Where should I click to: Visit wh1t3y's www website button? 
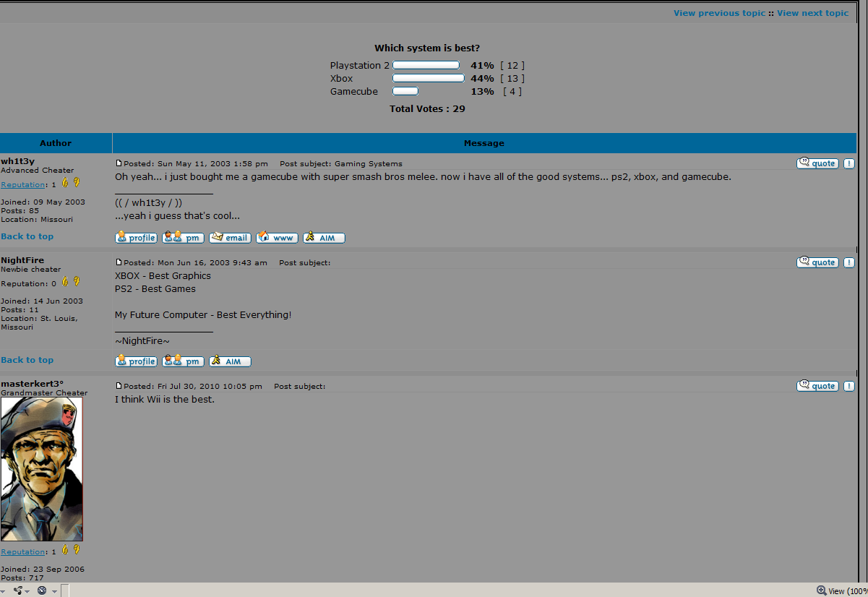point(277,237)
